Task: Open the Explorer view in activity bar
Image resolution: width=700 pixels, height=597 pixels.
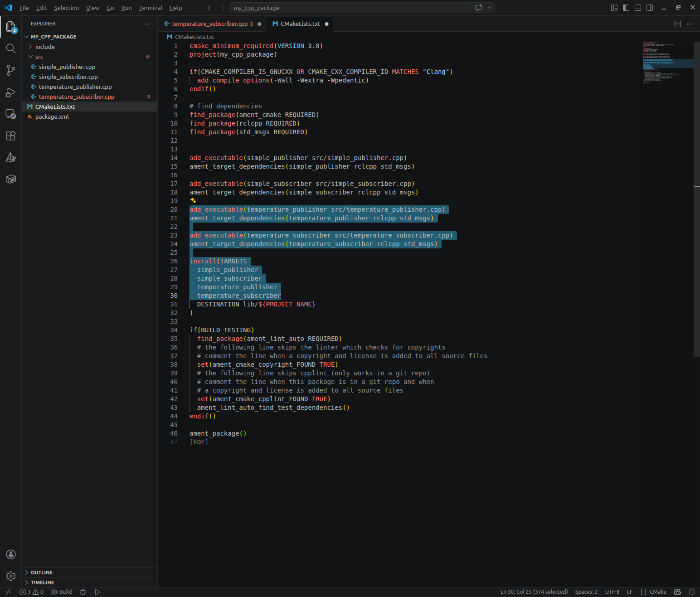Action: (11, 27)
